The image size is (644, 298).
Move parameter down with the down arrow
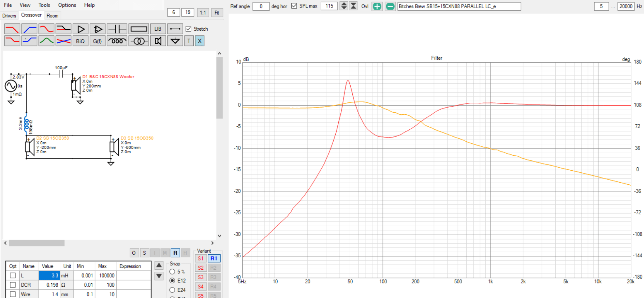click(159, 276)
